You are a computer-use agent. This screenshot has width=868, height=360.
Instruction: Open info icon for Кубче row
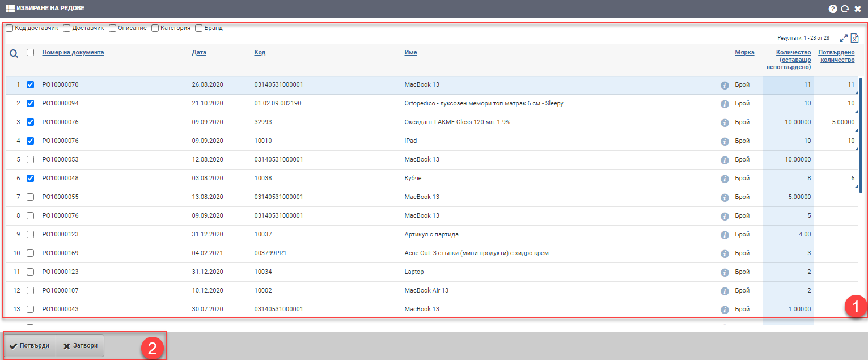click(x=725, y=179)
